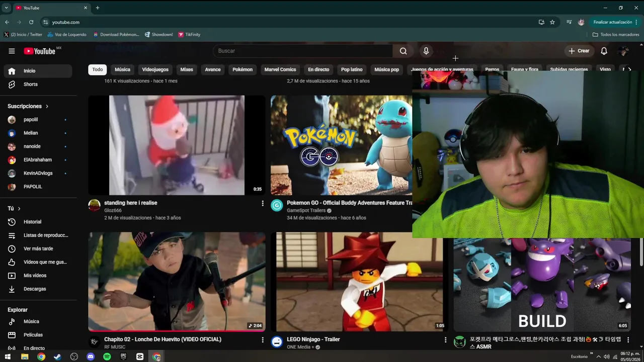Select the Música pop filter chip
The height and width of the screenshot is (362, 644).
pyautogui.click(x=386, y=69)
